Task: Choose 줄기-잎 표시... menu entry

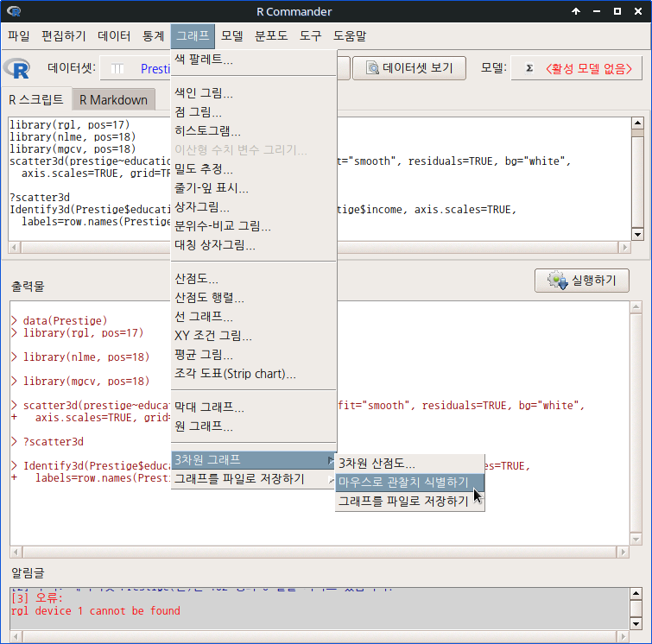Action: (x=254, y=188)
